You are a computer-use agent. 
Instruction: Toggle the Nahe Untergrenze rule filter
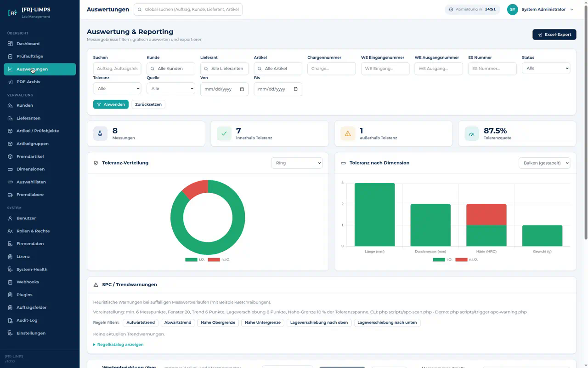click(263, 322)
